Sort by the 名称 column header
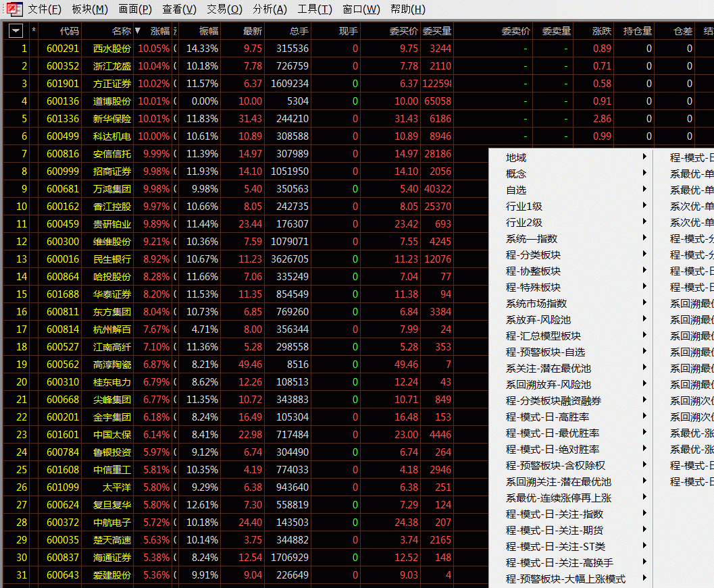This screenshot has width=714, height=588. pos(121,31)
